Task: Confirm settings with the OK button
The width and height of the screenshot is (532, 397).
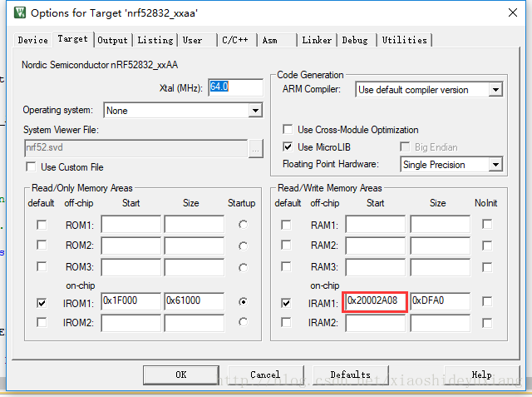Action: tap(181, 375)
